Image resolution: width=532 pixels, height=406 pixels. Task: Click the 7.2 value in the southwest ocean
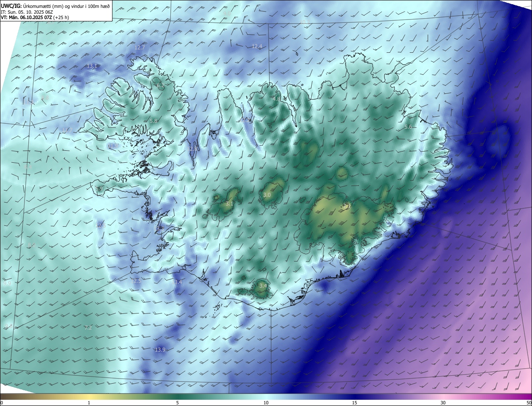pyautogui.click(x=88, y=328)
